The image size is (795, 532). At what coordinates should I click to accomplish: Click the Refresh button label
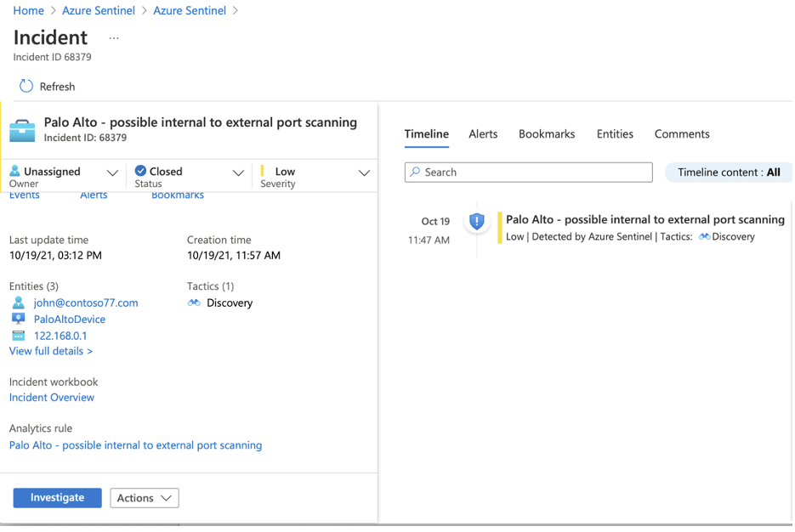[x=57, y=87]
